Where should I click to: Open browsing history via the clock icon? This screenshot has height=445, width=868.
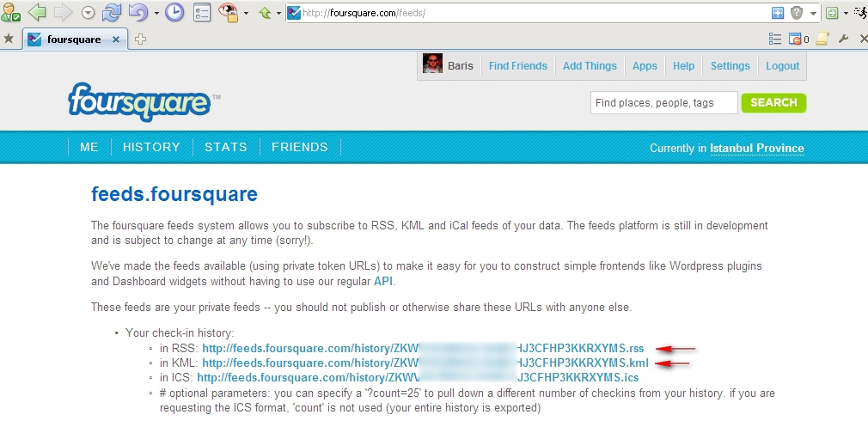pos(174,12)
